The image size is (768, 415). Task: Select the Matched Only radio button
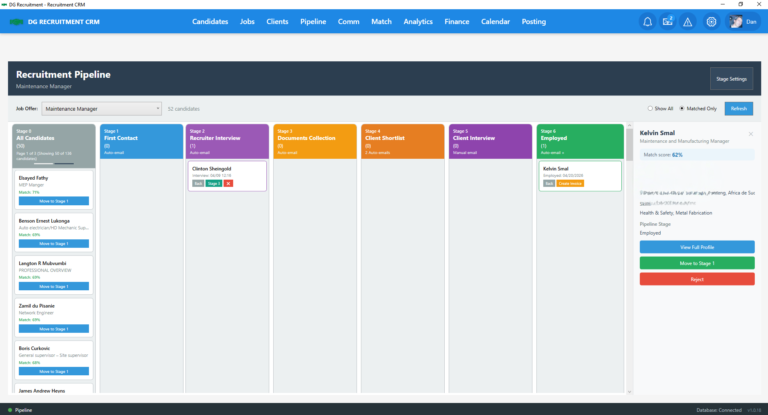point(681,108)
